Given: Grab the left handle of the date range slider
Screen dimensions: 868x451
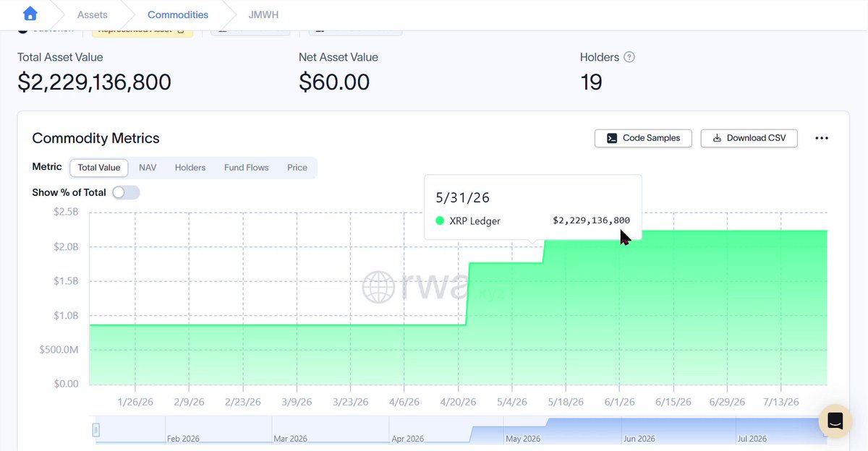Looking at the screenshot, I should point(95,431).
